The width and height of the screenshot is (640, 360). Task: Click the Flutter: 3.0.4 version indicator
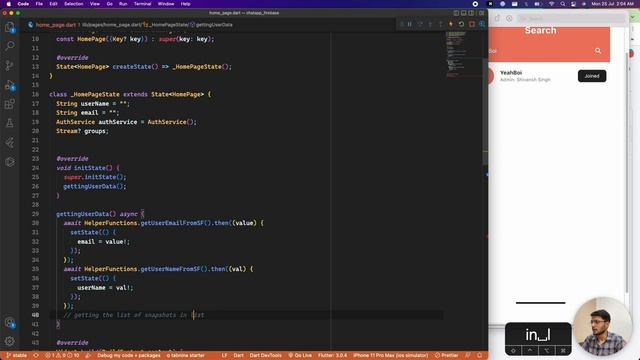[x=332, y=356]
